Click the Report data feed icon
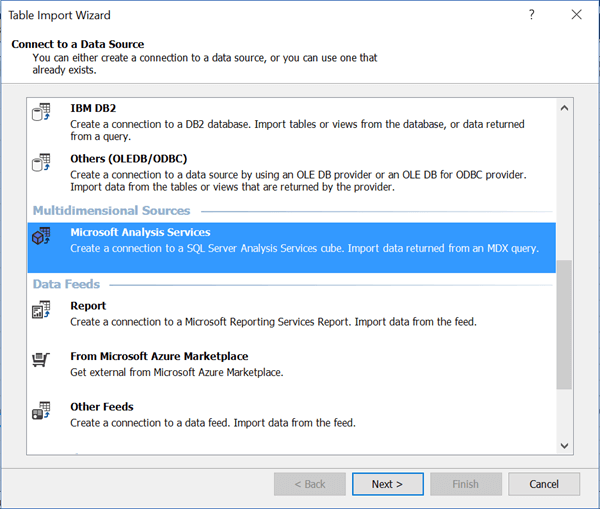 (x=42, y=311)
